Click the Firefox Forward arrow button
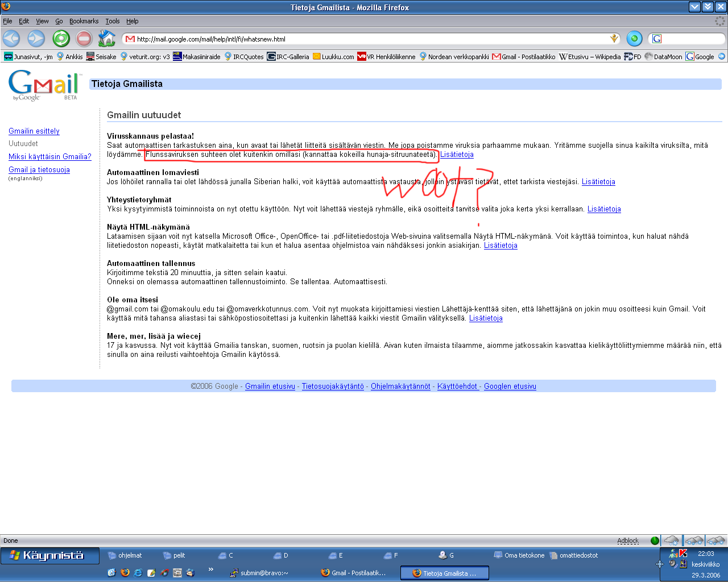This screenshot has width=728, height=582. (x=36, y=39)
